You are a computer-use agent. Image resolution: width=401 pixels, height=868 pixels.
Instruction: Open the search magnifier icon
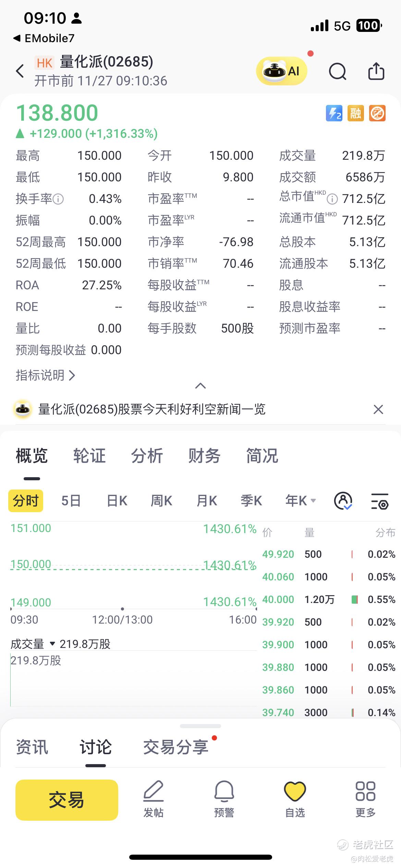point(338,71)
